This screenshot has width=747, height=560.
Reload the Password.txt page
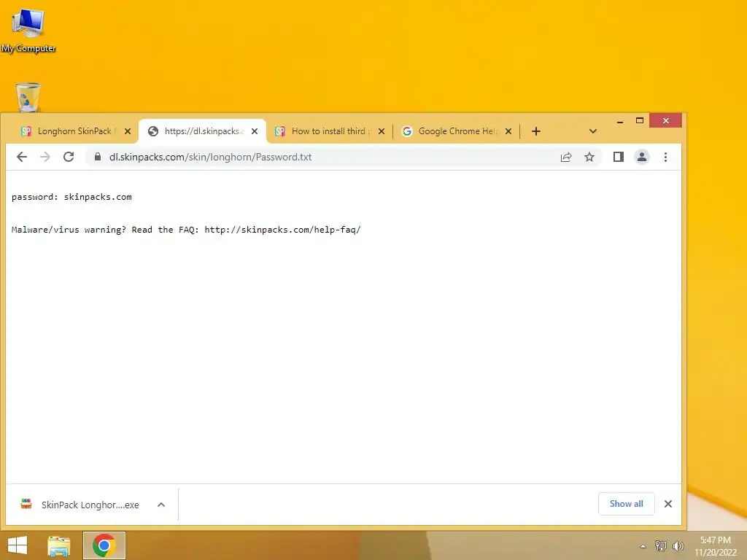(x=69, y=157)
